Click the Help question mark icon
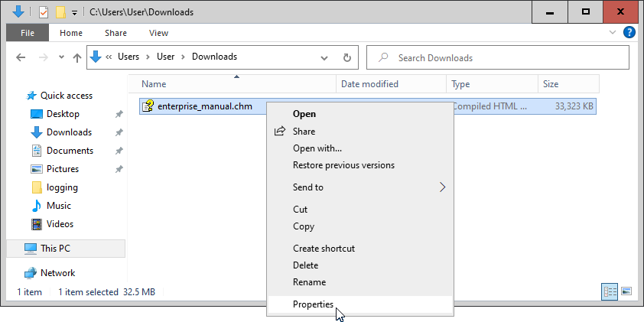The image size is (644, 322). tap(629, 33)
